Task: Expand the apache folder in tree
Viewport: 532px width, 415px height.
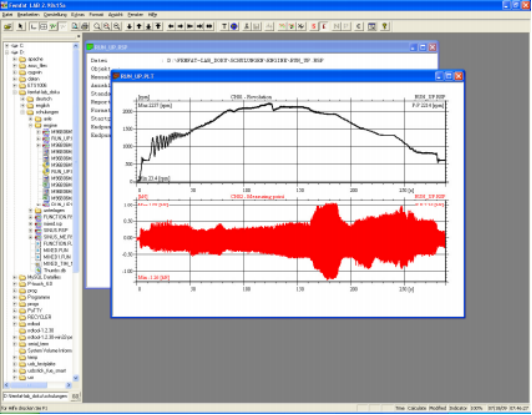Action: (x=15, y=59)
